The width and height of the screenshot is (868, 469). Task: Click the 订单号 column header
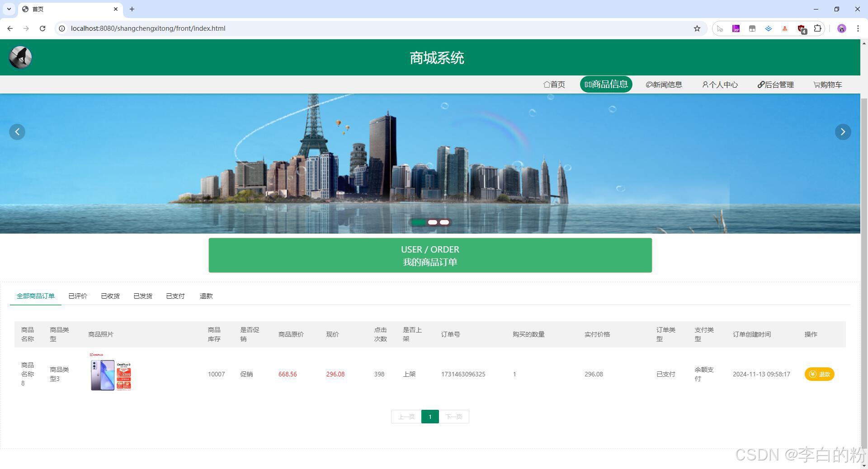451,334
